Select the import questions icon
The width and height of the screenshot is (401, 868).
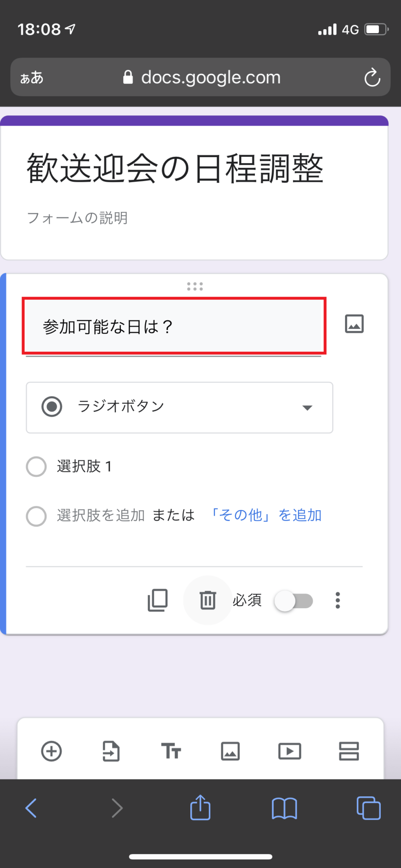[x=111, y=751]
